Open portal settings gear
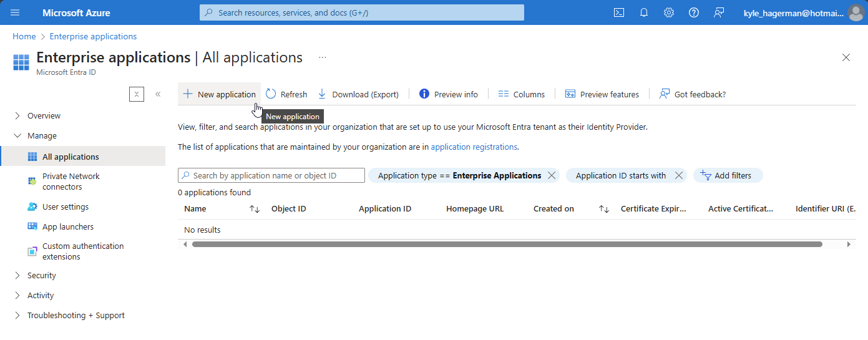 pos(669,12)
